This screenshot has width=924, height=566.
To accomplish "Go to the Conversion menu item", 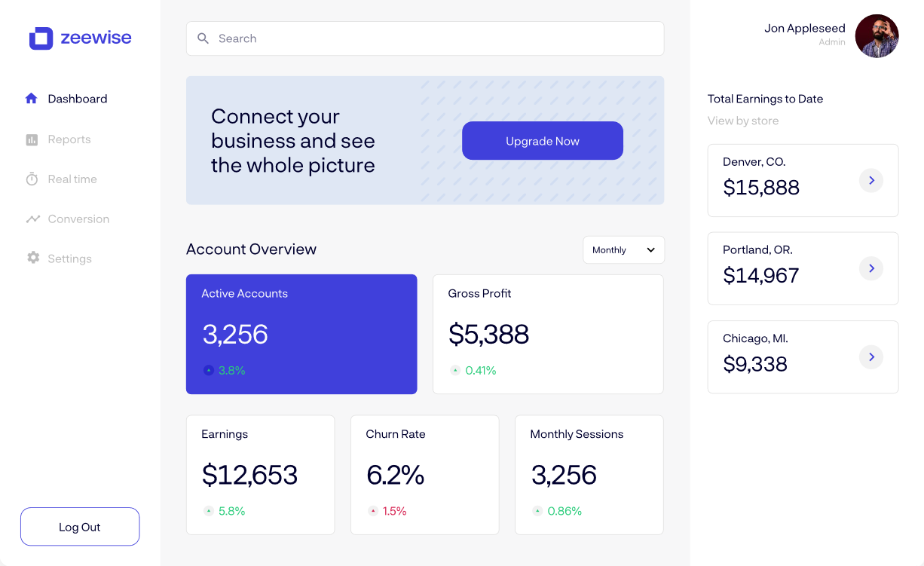I will (x=78, y=219).
